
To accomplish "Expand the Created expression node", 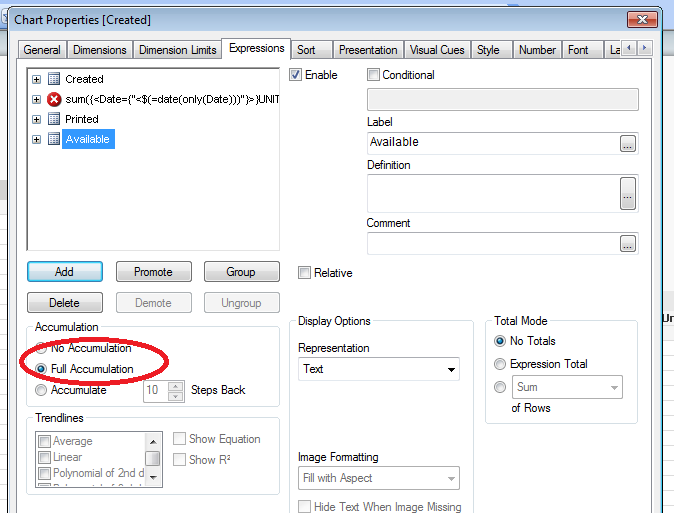I will point(37,80).
